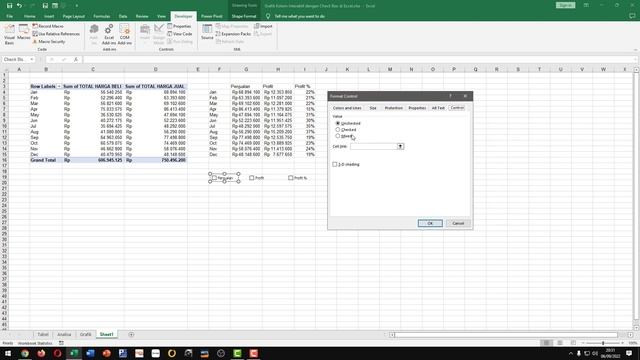Switch to the Power Pivot tab

pyautogui.click(x=211, y=16)
